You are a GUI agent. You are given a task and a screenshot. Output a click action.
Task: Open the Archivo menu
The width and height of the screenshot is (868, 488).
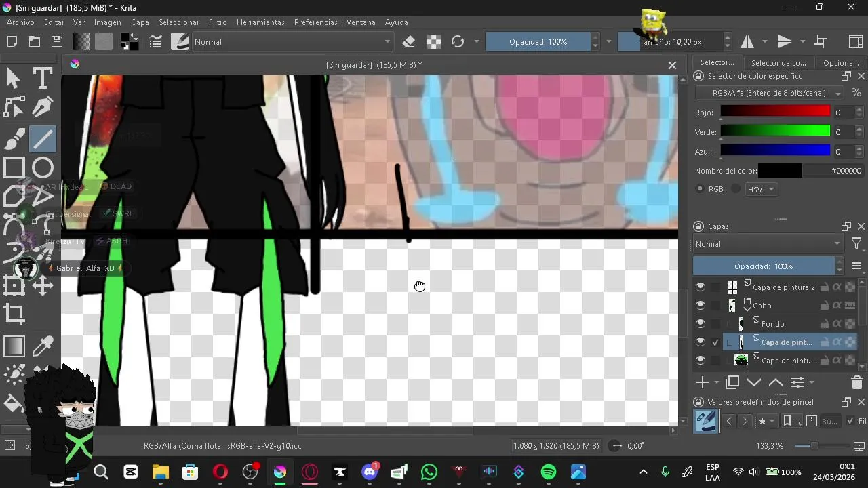point(20,22)
